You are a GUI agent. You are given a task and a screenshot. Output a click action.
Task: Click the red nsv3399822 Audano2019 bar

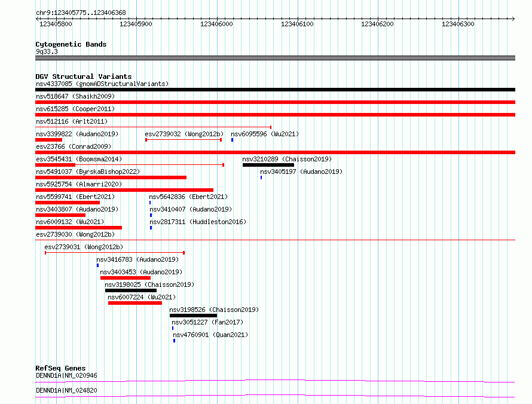[49, 140]
